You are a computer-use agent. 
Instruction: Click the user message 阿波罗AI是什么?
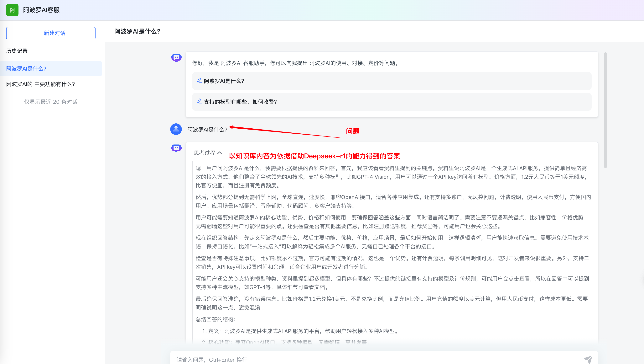click(207, 129)
